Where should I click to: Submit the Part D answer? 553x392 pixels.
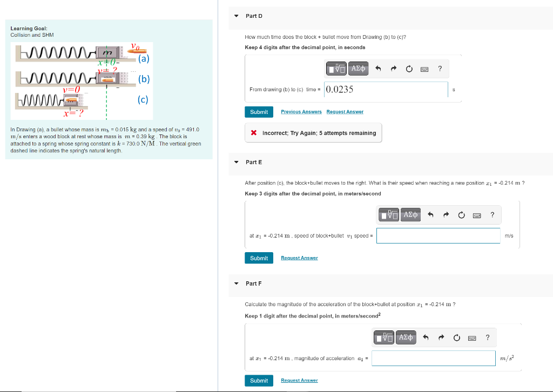click(x=259, y=112)
